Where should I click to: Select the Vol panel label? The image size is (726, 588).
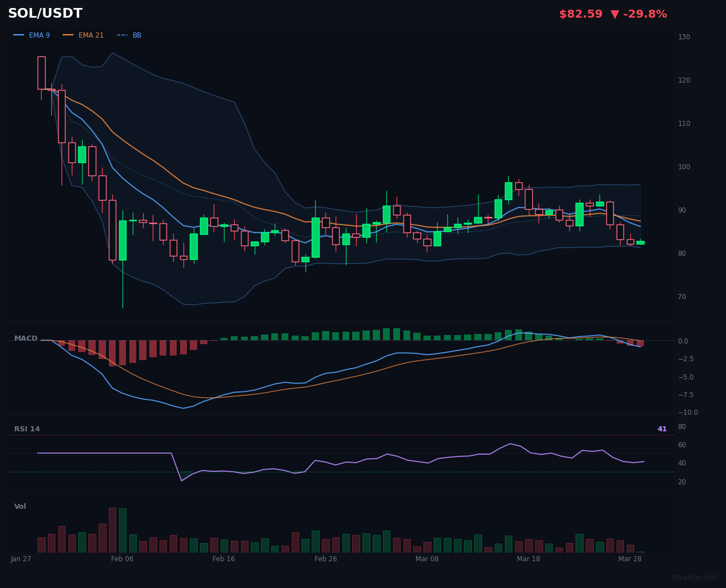(20, 507)
